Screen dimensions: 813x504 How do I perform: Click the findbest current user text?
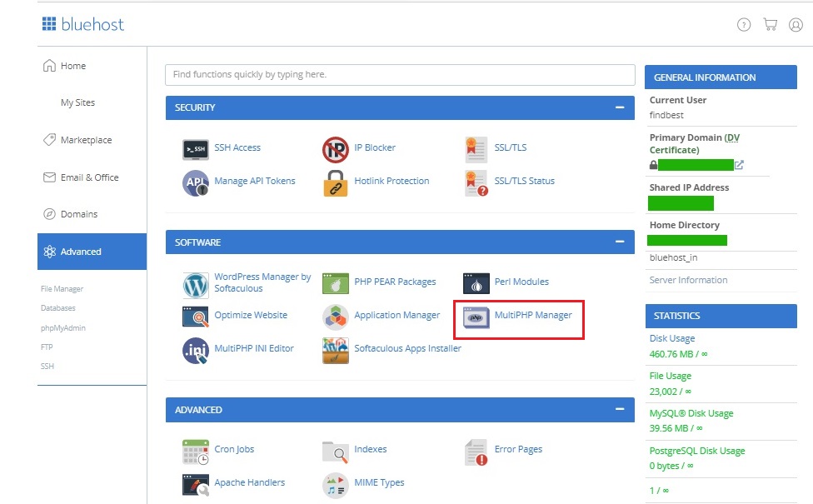coord(666,115)
